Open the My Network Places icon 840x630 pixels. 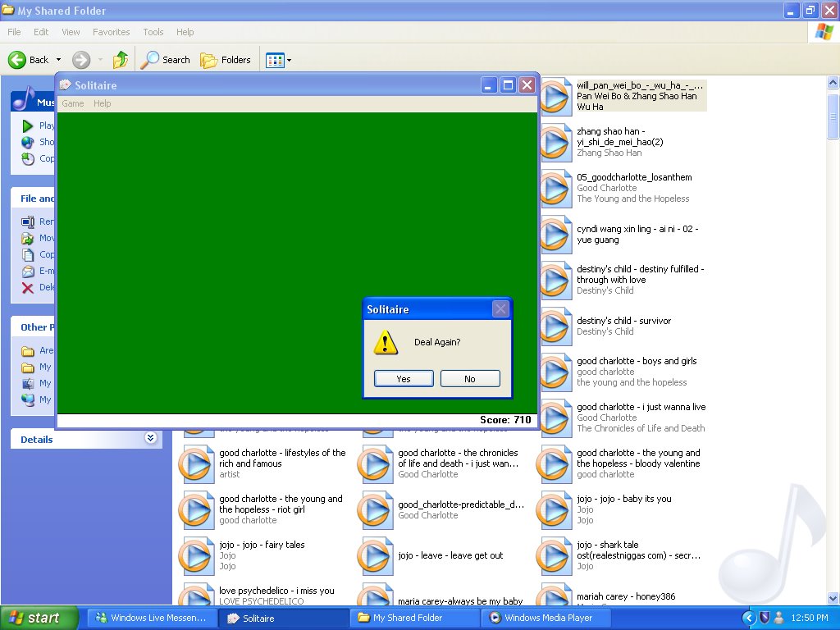[28, 399]
